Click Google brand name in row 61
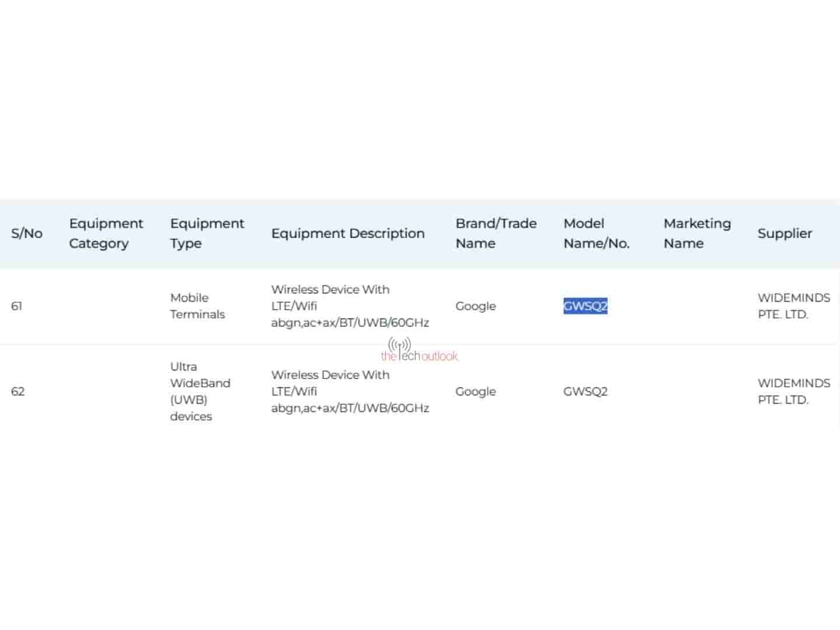 tap(475, 306)
